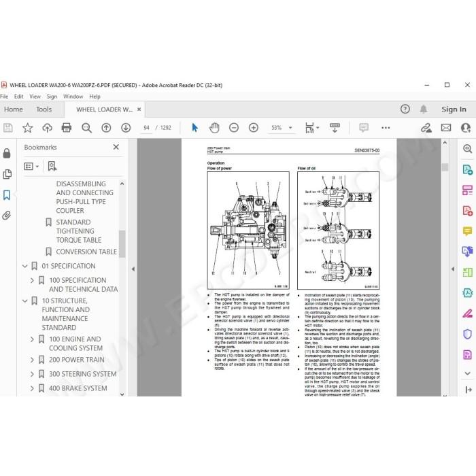Collapse the left navigation pane arrow
The width and height of the screenshot is (476, 476).
[133, 269]
